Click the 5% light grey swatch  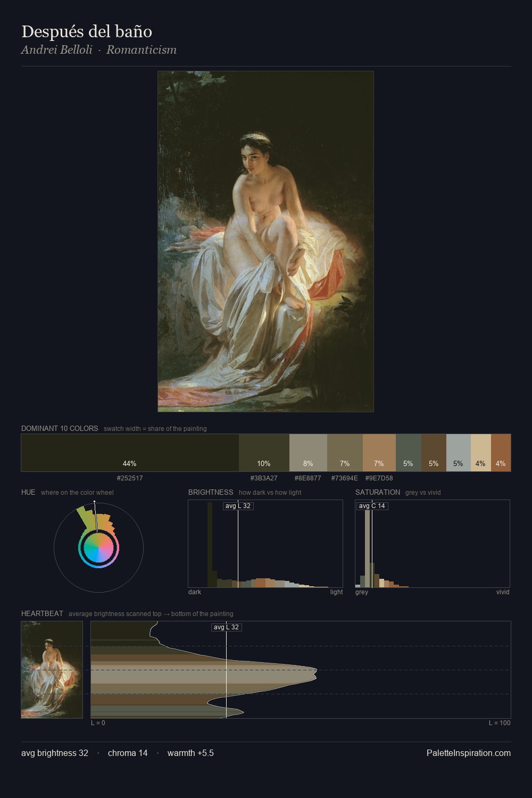pyautogui.click(x=458, y=453)
